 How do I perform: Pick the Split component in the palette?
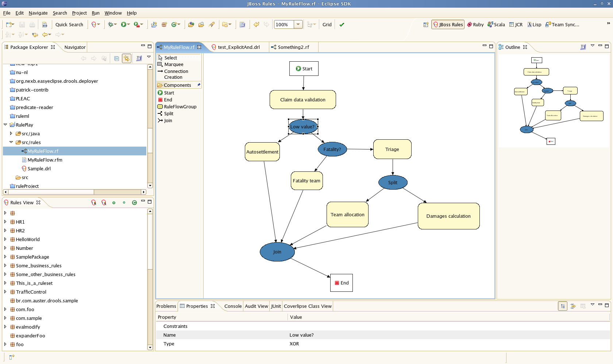click(x=168, y=114)
